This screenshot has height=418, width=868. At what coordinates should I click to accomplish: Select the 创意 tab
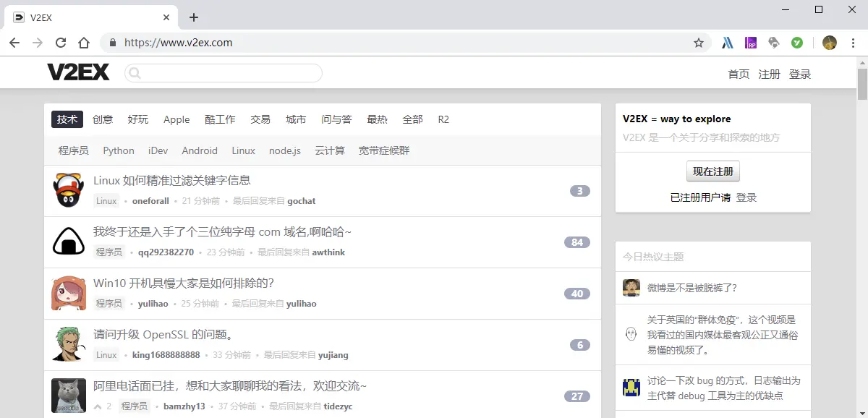[x=103, y=119]
